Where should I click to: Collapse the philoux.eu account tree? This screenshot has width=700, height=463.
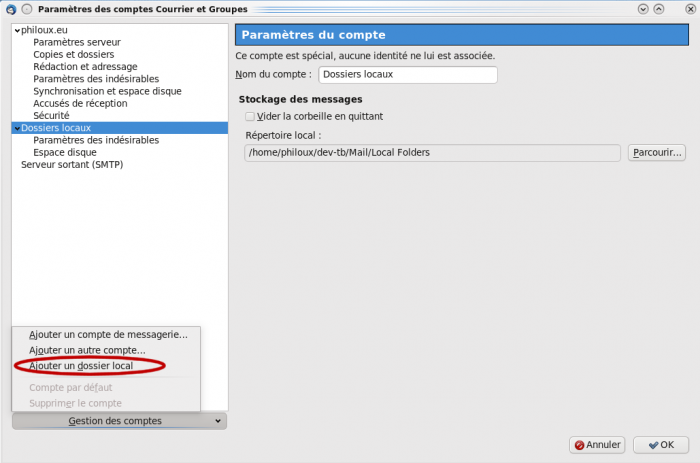coord(17,31)
